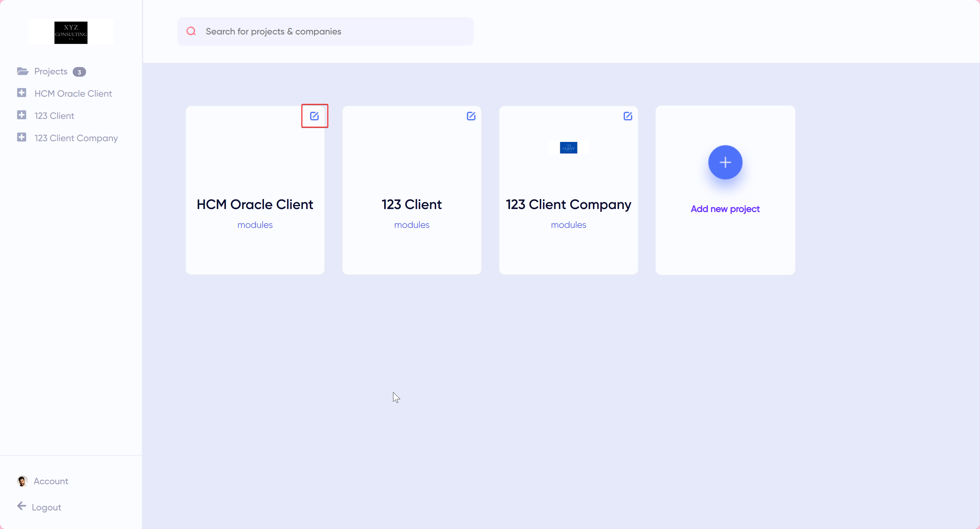Viewport: 980px width, 529px height.
Task: Open the Account menu item
Action: coord(51,481)
